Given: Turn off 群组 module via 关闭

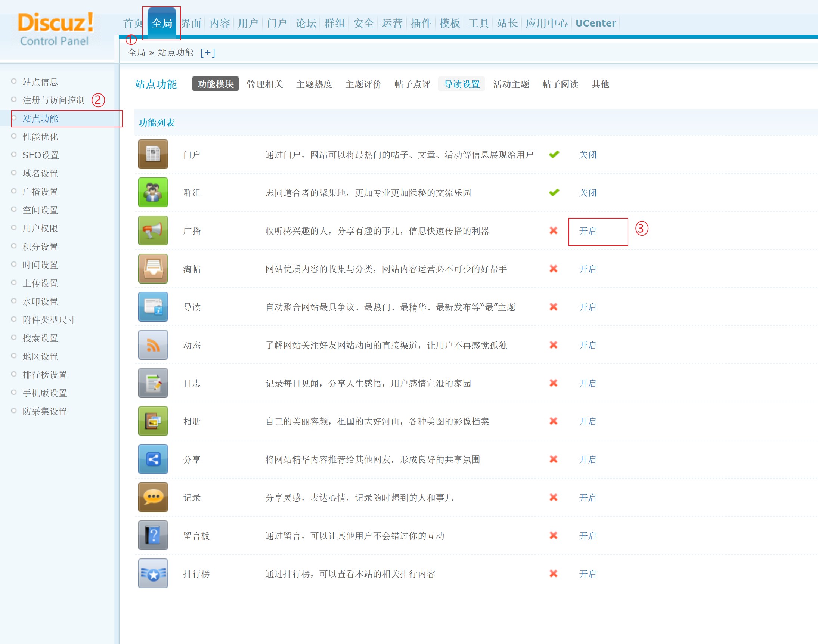Looking at the screenshot, I should pos(587,193).
